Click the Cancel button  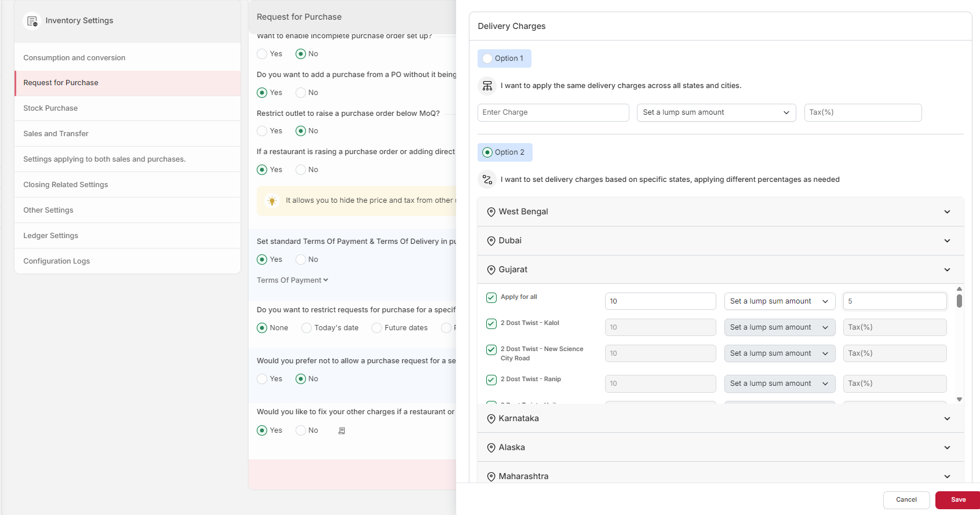906,500
